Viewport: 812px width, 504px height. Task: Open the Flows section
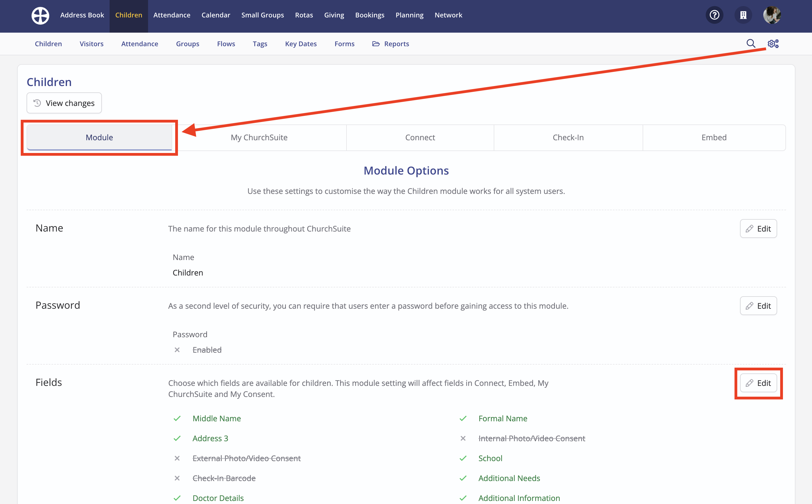point(226,44)
